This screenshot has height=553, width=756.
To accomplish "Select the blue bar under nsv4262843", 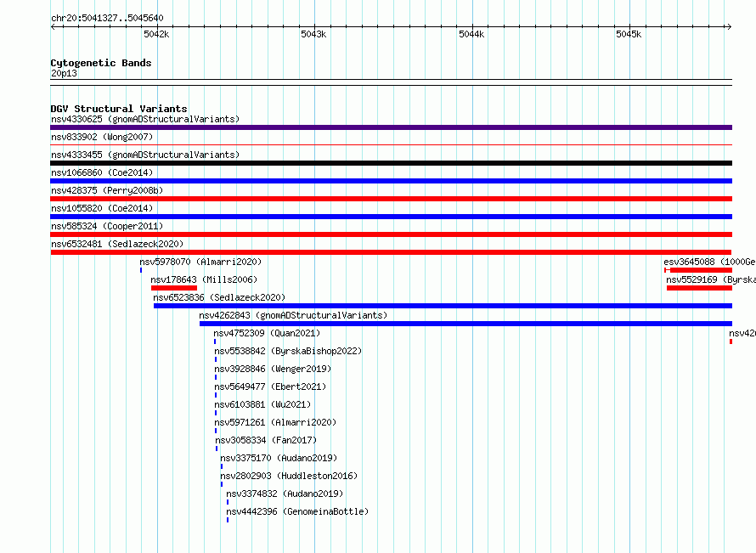I will click(x=465, y=324).
